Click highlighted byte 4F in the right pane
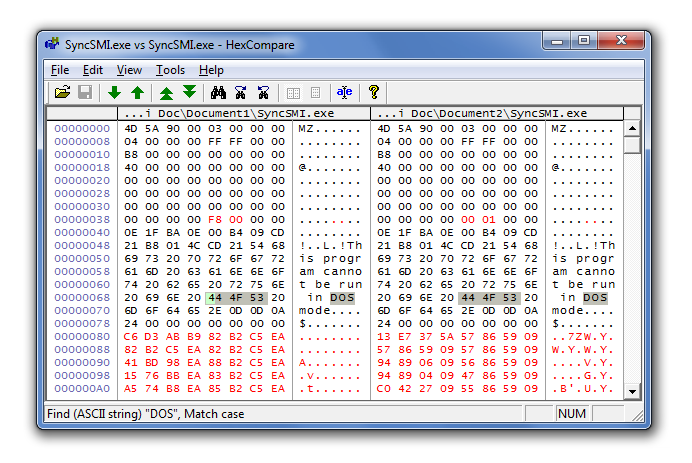 click(489, 298)
